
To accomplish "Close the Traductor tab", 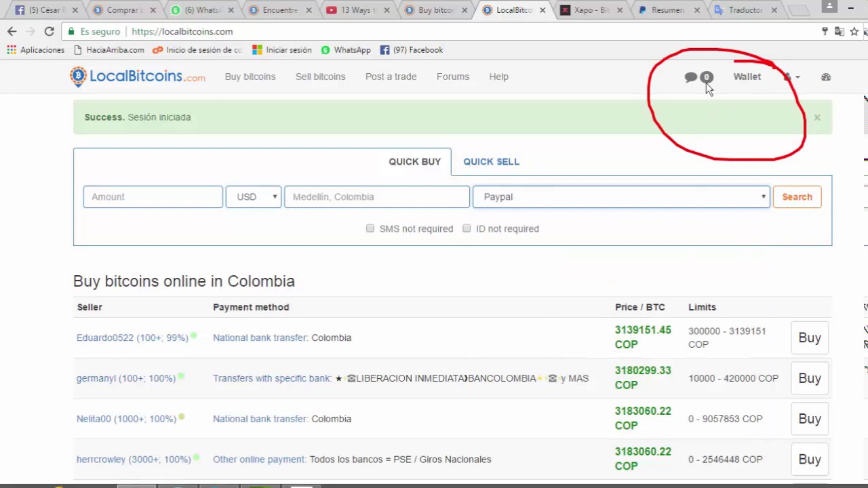I will (x=774, y=10).
